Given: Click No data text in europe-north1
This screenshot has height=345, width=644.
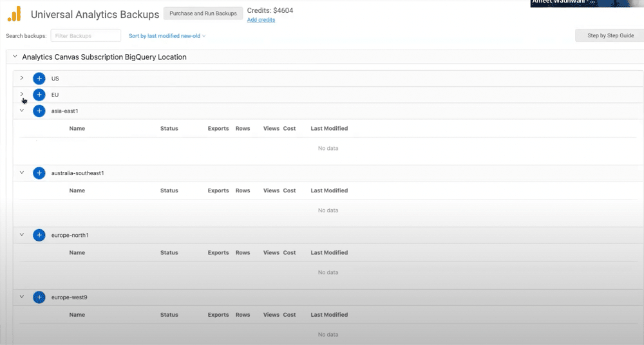Looking at the screenshot, I should tap(328, 272).
